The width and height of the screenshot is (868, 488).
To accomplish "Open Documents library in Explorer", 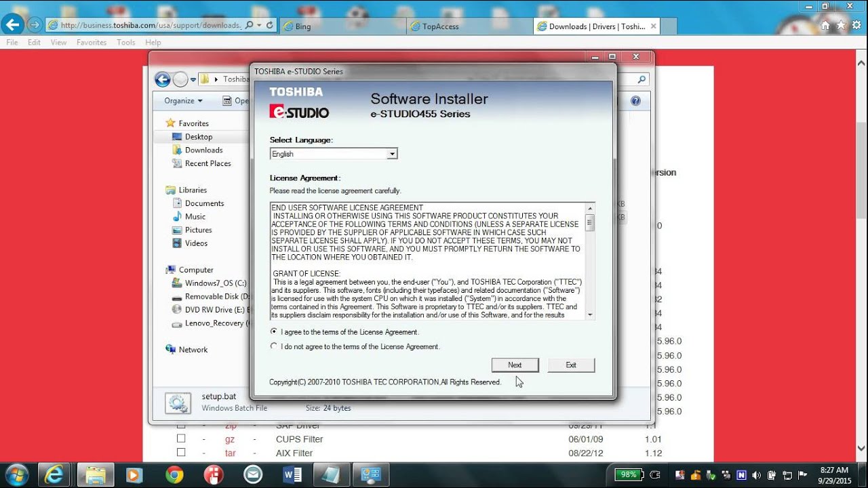I will [x=204, y=203].
